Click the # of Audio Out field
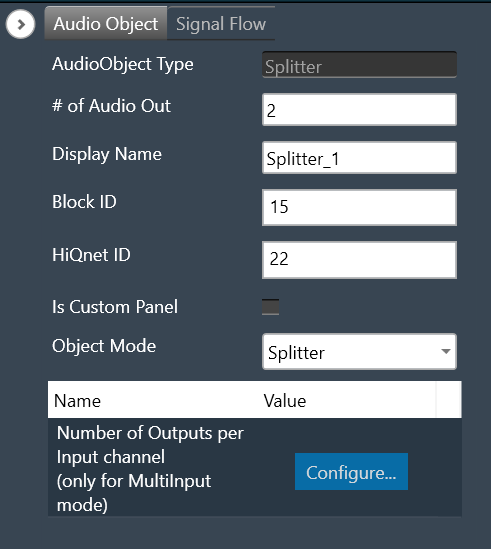491x549 pixels. coord(359,110)
